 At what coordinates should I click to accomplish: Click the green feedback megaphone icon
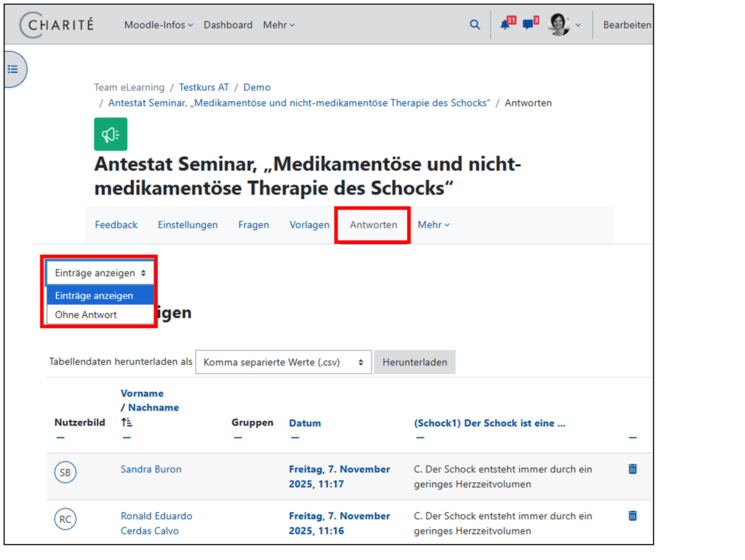[x=111, y=134]
